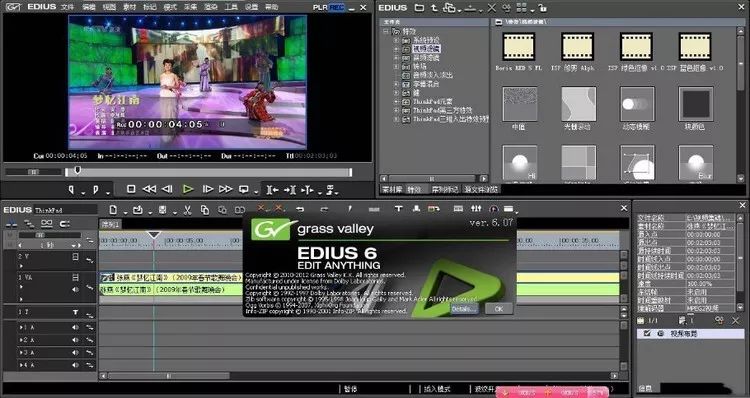Click the Redo arrow in timeline toolbar

pyautogui.click(x=324, y=209)
